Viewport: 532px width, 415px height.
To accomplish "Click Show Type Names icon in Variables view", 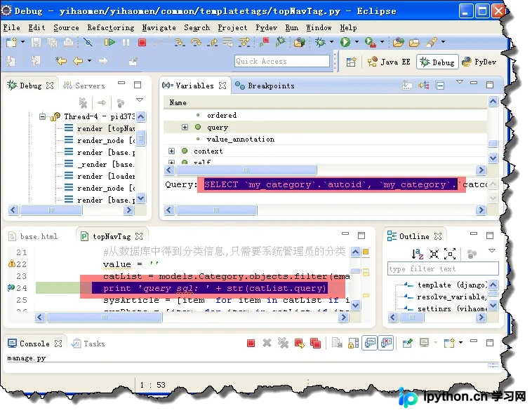I will (407, 86).
